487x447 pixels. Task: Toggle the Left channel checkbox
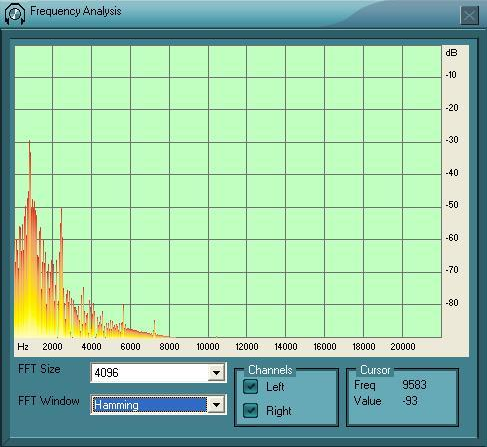point(250,387)
